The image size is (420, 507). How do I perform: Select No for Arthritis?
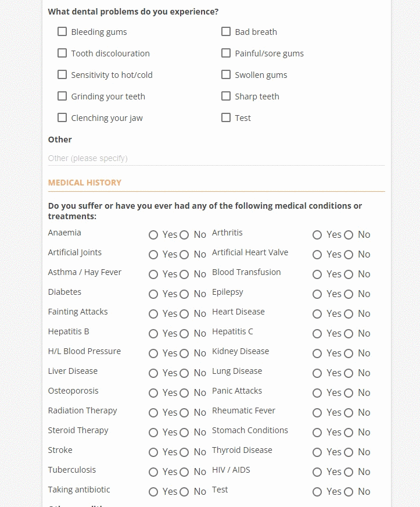(x=349, y=235)
